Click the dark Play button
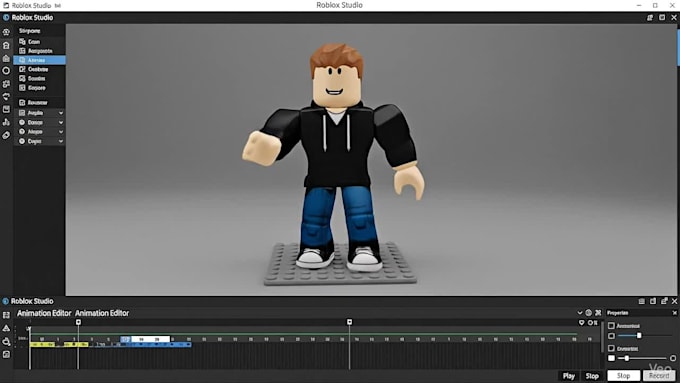Screen dimensions: 680x383 point(569,376)
